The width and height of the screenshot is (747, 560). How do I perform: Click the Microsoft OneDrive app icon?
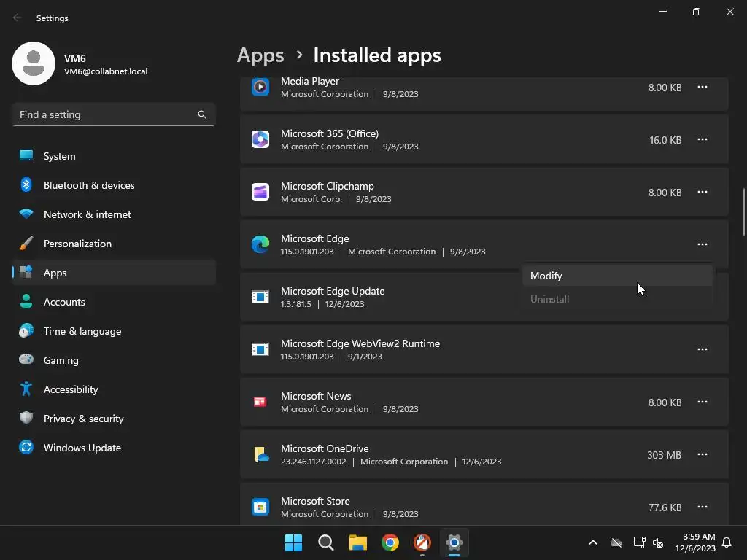click(x=260, y=454)
